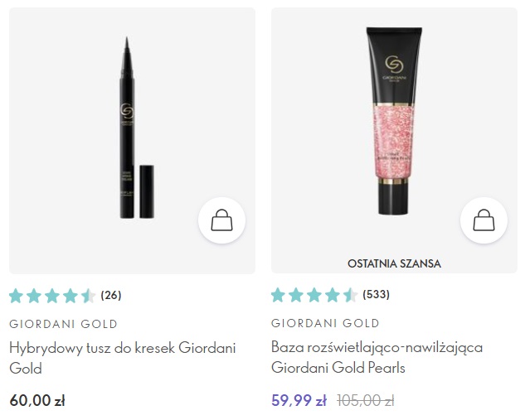Click the half star on Pearls rating
Viewport: 525px width, 420px height.
(350, 295)
